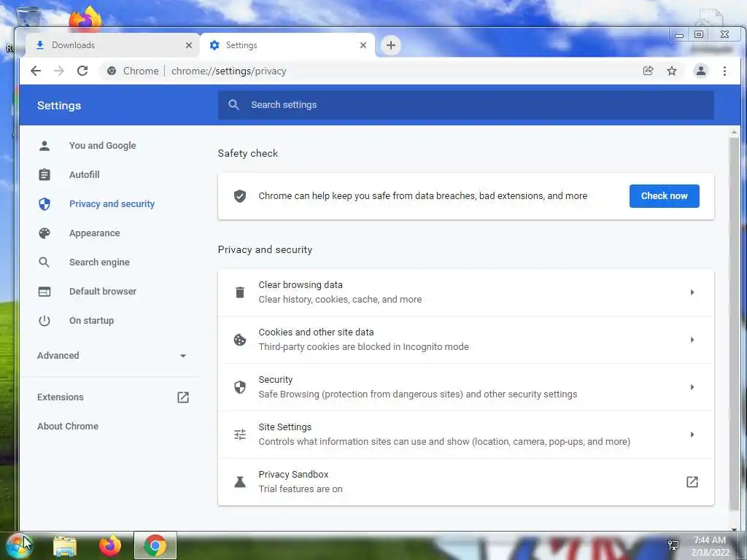
Task: Open a new tab with plus button
Action: [391, 45]
